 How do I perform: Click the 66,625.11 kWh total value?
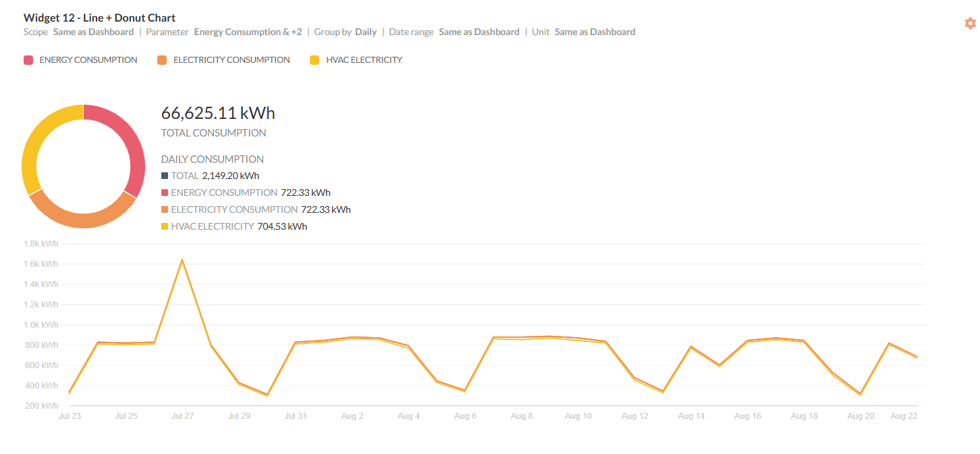(218, 113)
